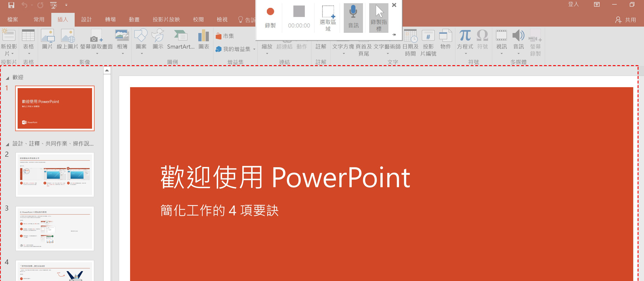The width and height of the screenshot is (644, 281).
Task: Click the Save icon in quick access toolbar
Action: click(11, 5)
